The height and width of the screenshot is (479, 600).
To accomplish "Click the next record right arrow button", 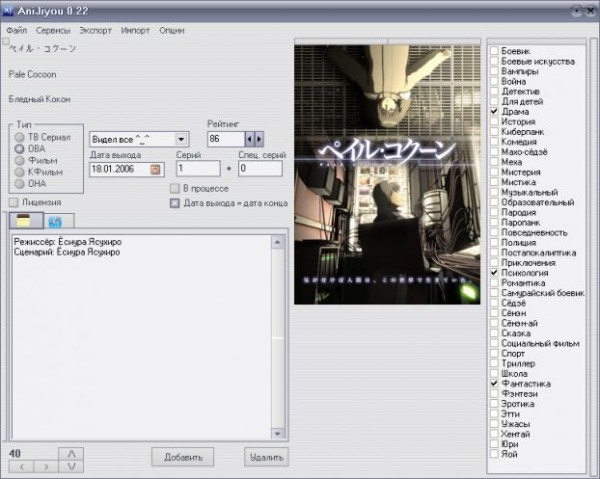I will click(x=45, y=466).
